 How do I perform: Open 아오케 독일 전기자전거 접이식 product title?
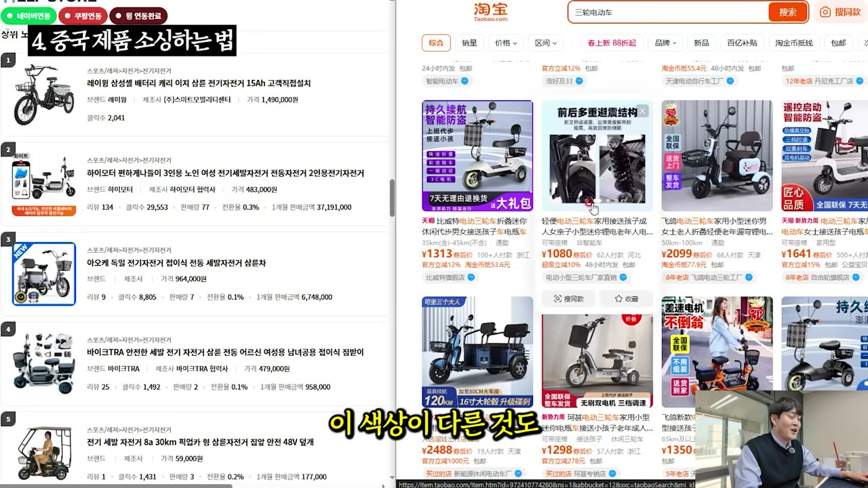[176, 263]
